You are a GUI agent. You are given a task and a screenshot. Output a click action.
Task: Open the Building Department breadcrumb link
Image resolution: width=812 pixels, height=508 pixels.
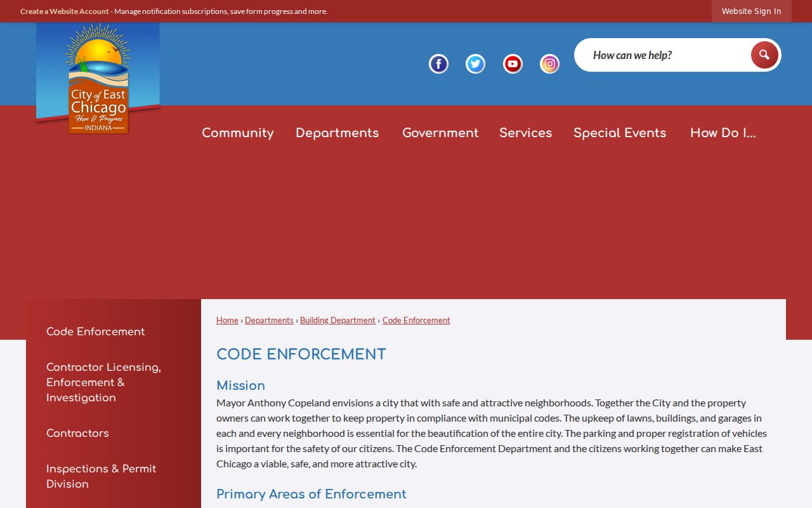[x=337, y=320]
